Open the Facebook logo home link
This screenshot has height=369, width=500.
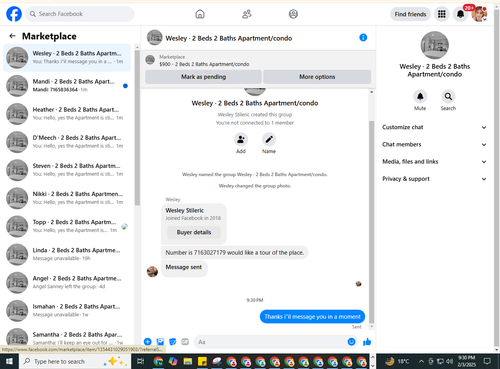(x=14, y=14)
